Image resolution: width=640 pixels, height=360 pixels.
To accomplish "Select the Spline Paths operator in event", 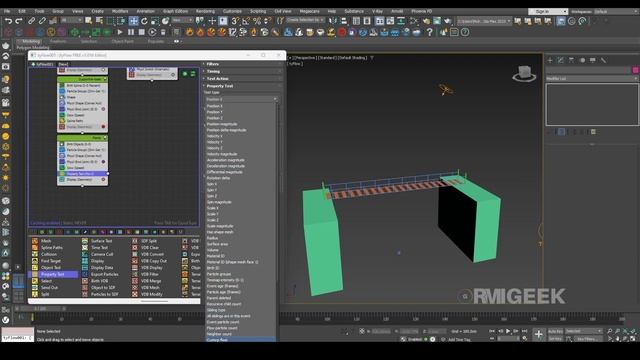I will tap(82, 121).
